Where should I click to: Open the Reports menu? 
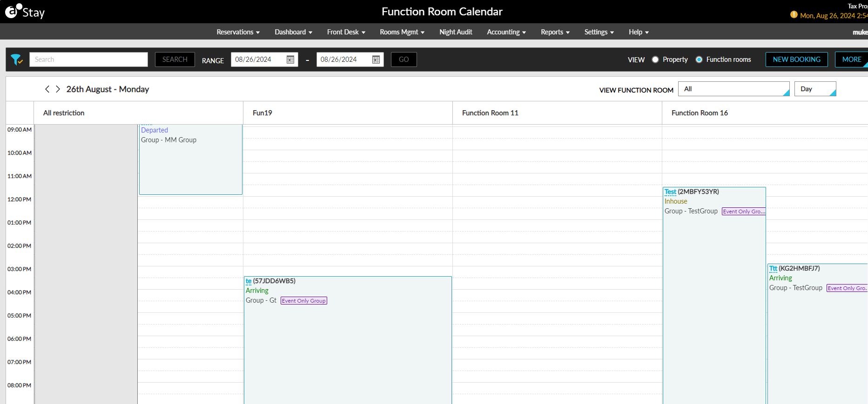555,32
